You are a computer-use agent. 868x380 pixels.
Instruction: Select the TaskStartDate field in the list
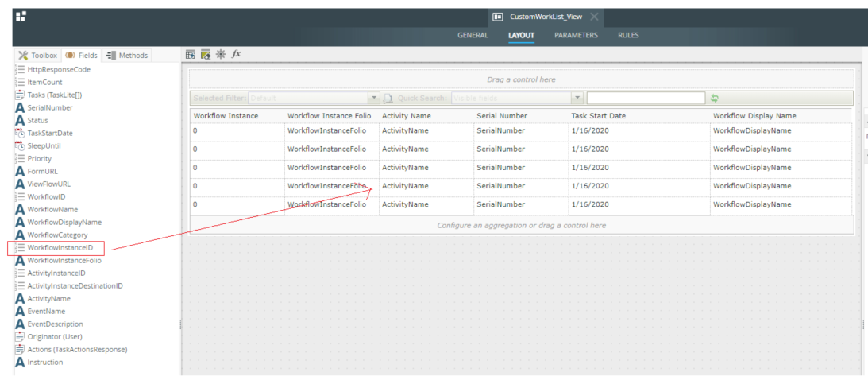coord(49,134)
